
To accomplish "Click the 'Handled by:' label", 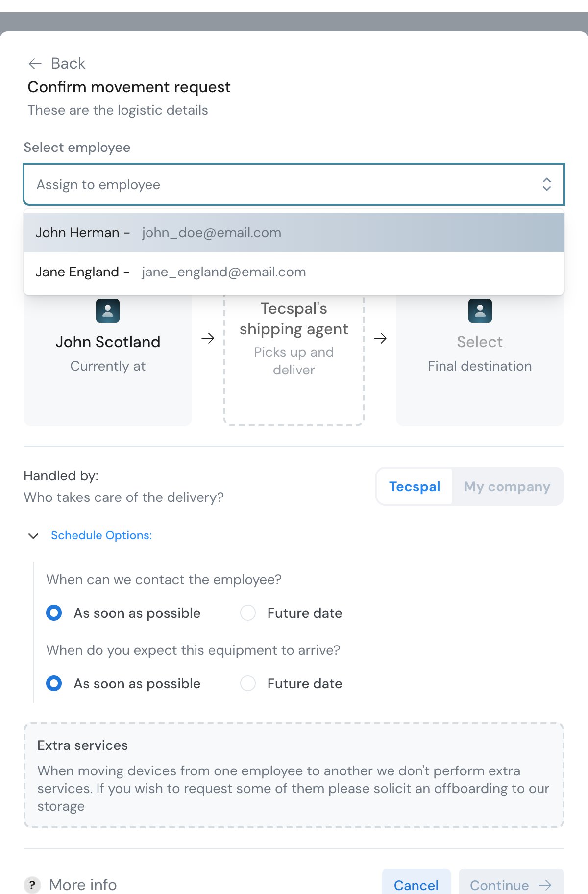I will click(61, 475).
